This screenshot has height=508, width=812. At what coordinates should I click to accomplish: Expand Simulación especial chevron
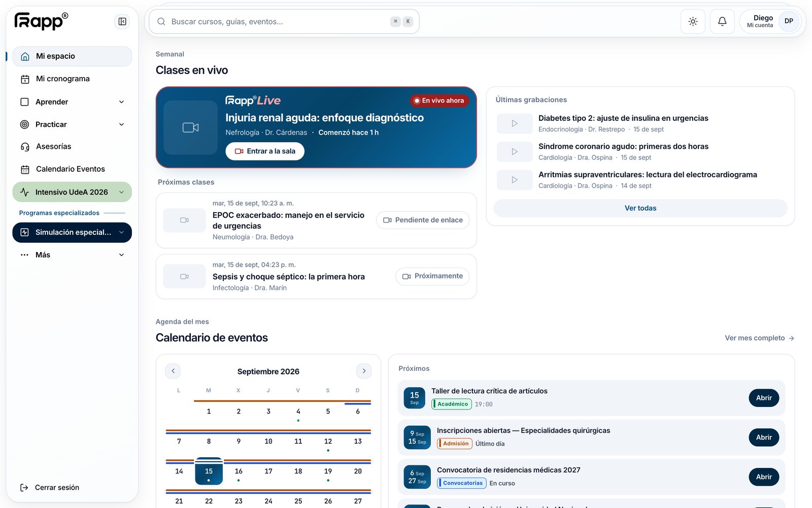click(122, 232)
